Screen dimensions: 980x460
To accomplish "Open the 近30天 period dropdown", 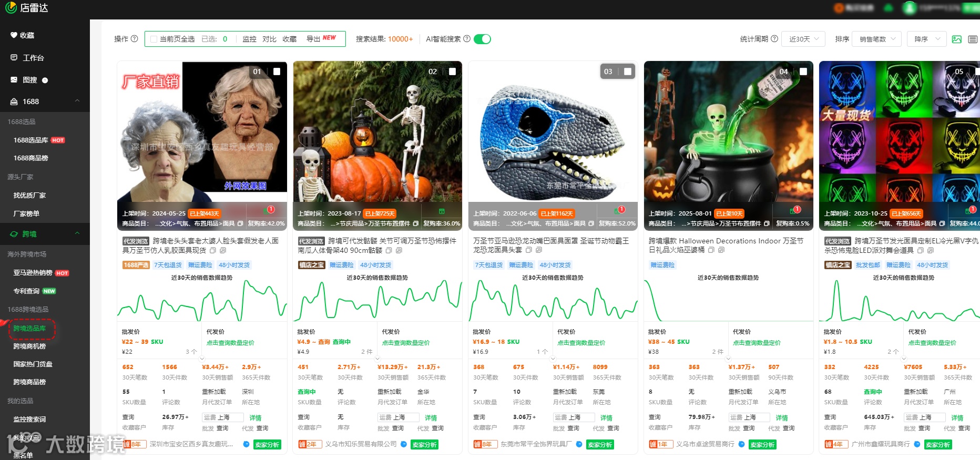I will 803,39.
